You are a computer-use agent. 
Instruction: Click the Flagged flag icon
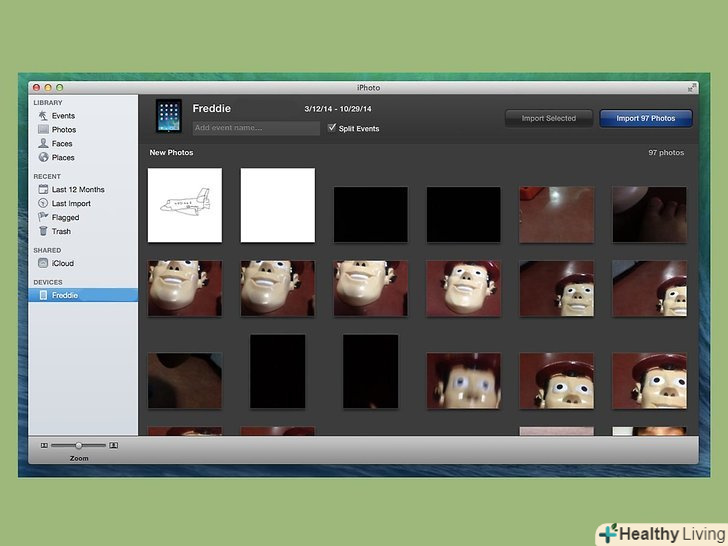pyautogui.click(x=43, y=216)
